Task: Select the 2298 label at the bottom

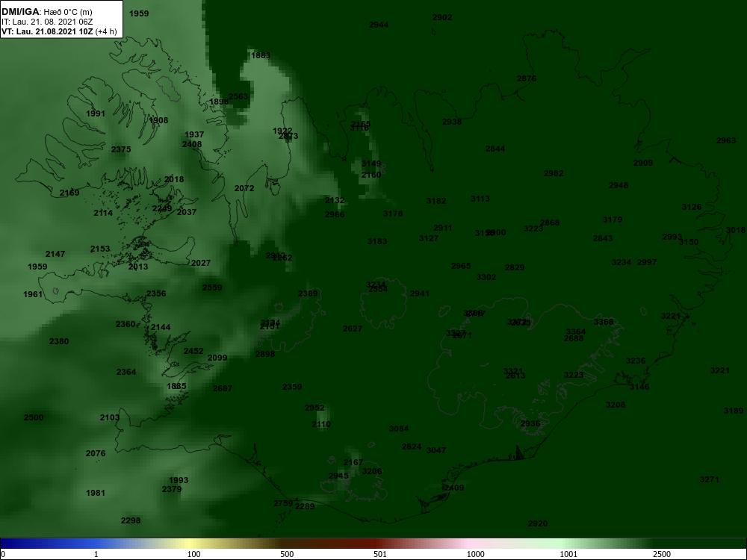Action: click(x=131, y=520)
